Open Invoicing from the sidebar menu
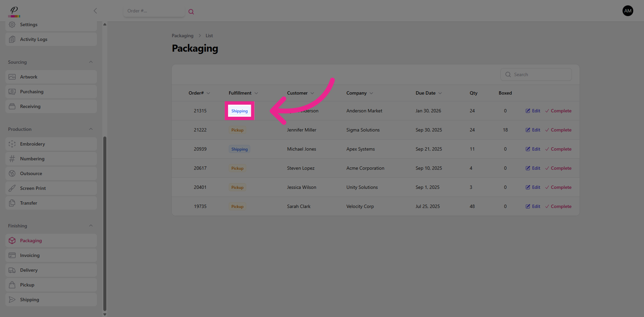 pyautogui.click(x=30, y=255)
